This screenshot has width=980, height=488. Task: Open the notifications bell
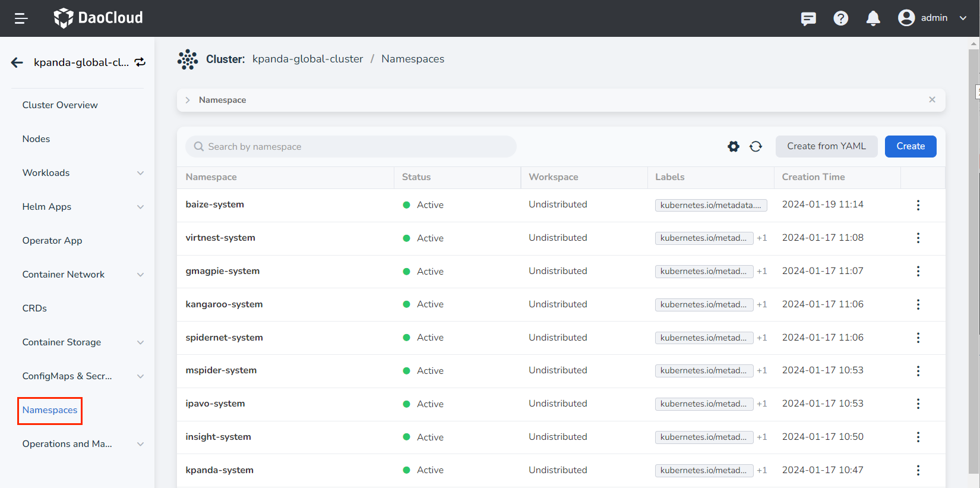pyautogui.click(x=872, y=18)
